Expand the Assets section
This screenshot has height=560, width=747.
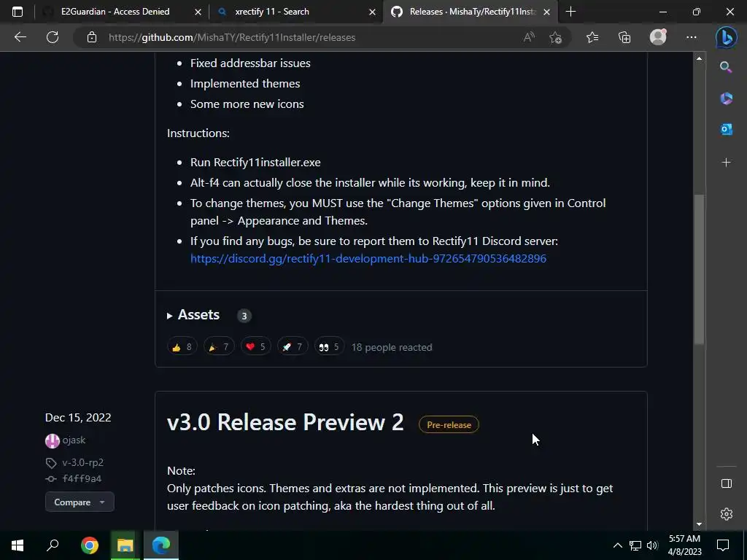(193, 315)
